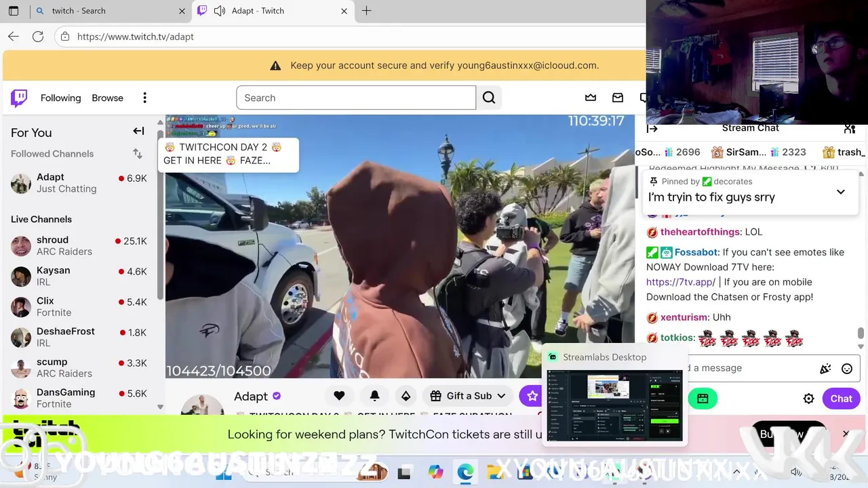
Task: Open Adapt in followed channels
Action: pyautogui.click(x=79, y=183)
